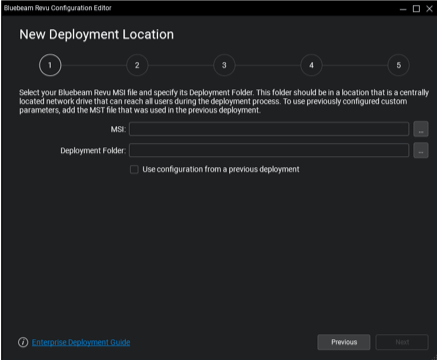Open the Enterprise Deployment Guide link
This screenshot has height=360, width=437.
[81, 342]
